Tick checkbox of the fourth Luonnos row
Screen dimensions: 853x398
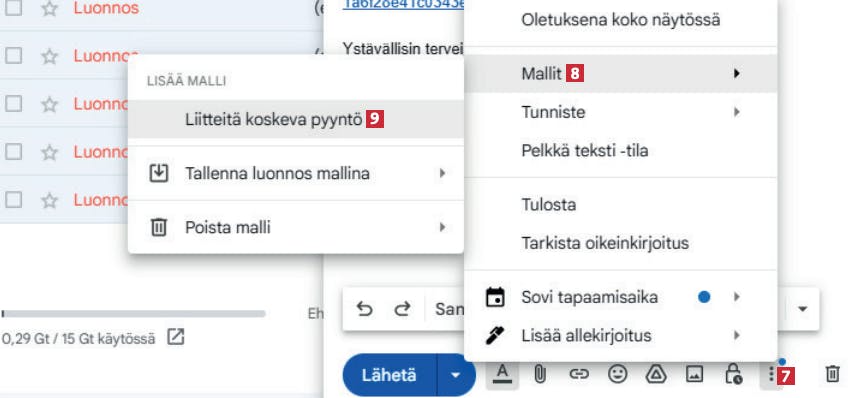[13, 152]
